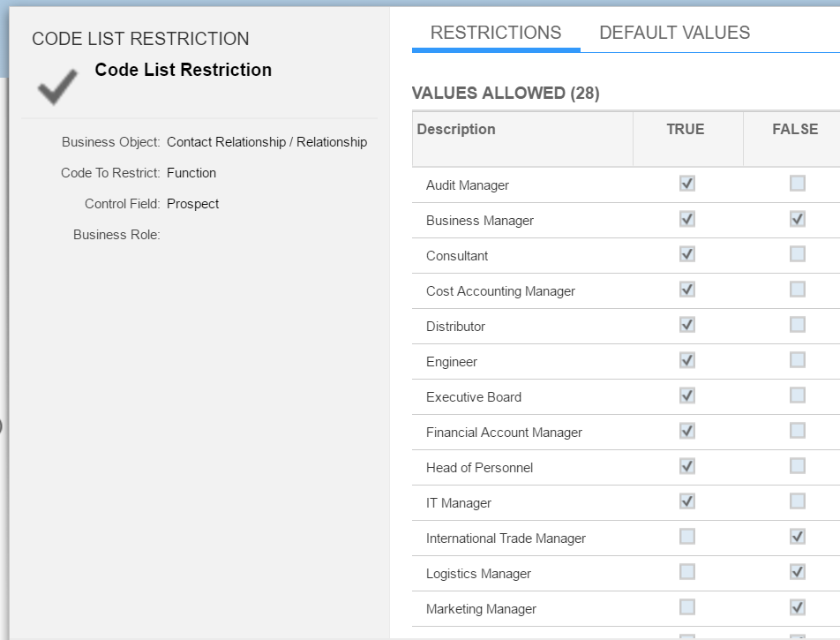Toggle TRUE for Head of Personnel

pos(687,466)
